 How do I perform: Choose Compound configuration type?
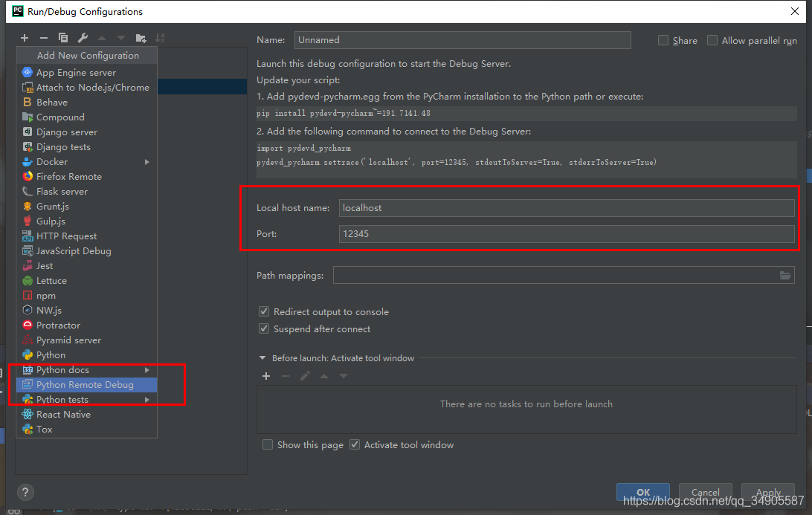pyautogui.click(x=86, y=117)
